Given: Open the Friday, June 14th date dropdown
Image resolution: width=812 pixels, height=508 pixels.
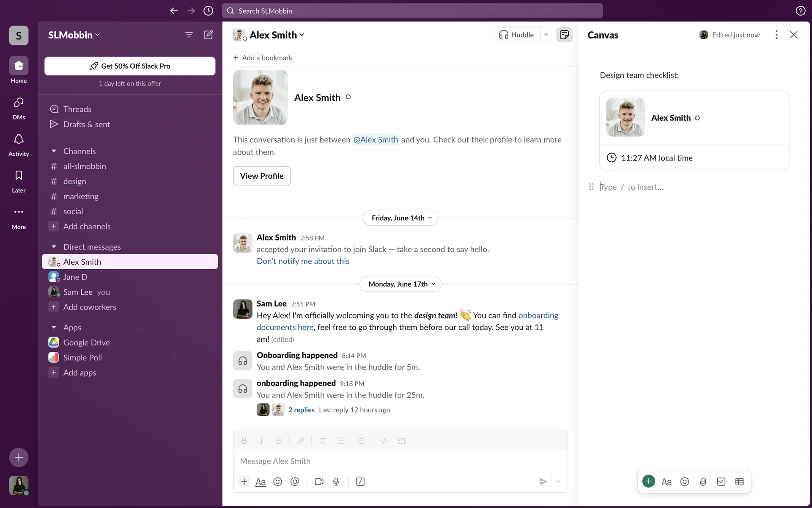Looking at the screenshot, I should (x=401, y=218).
